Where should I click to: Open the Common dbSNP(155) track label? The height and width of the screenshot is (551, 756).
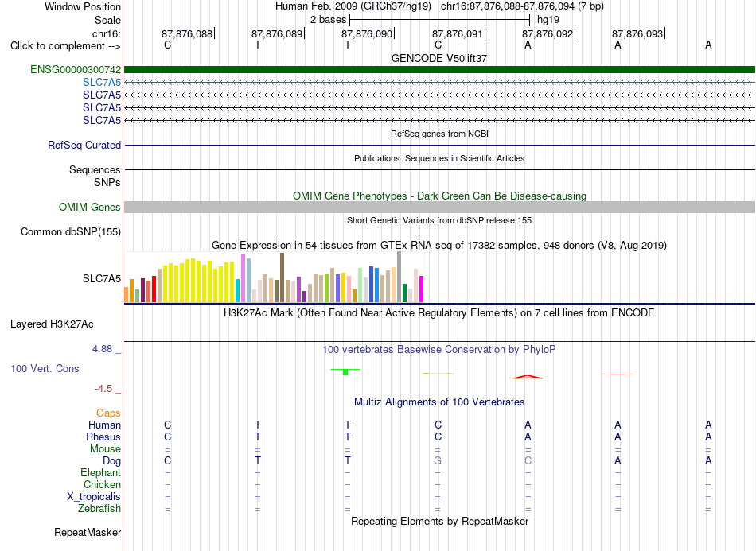tap(71, 231)
